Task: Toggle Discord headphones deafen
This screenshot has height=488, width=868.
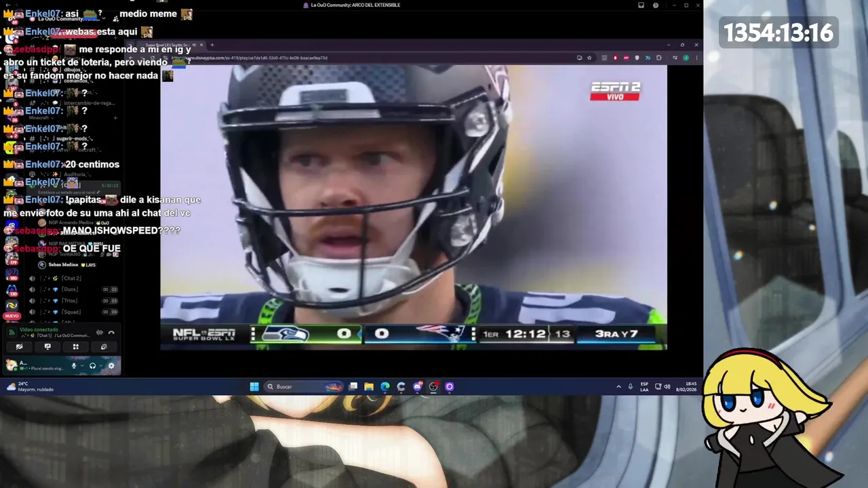Action: 93,366
